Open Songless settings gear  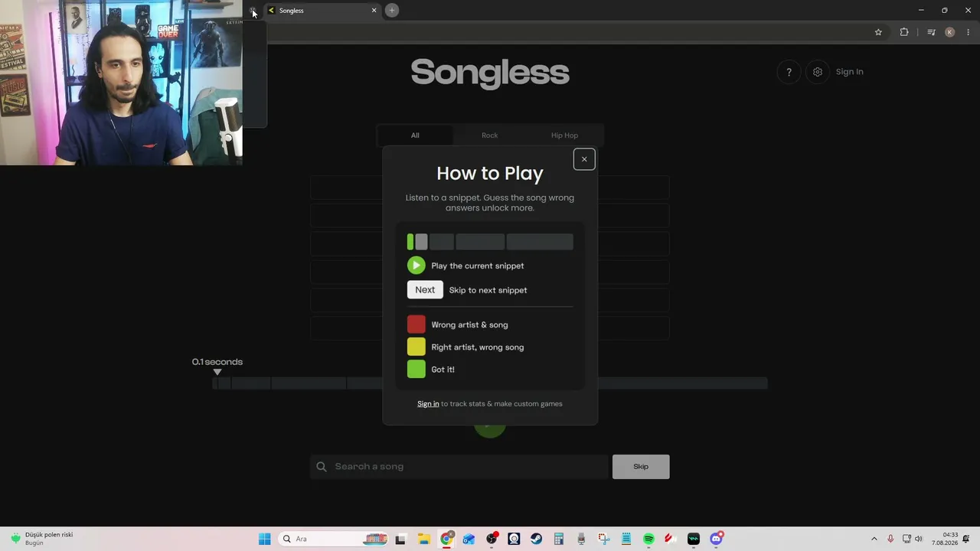(x=818, y=72)
